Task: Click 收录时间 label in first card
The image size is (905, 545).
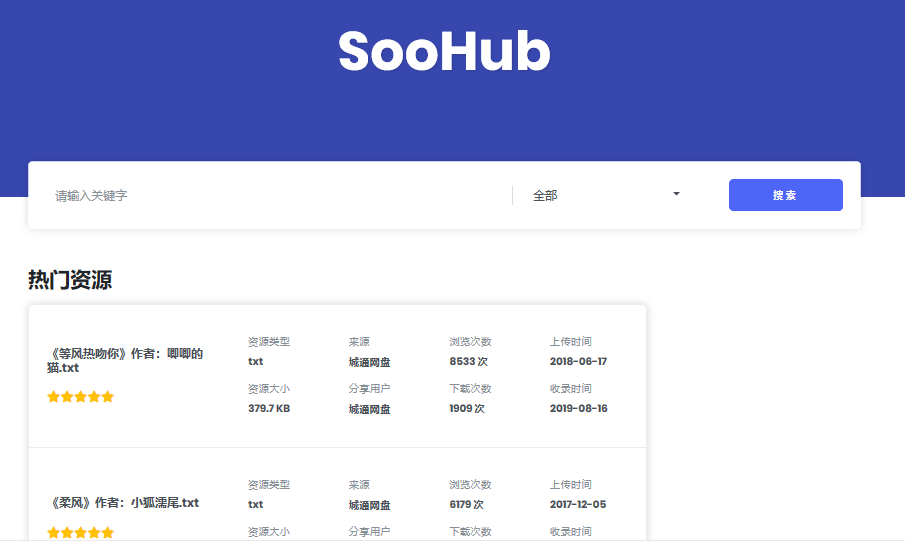Action: pyautogui.click(x=570, y=389)
